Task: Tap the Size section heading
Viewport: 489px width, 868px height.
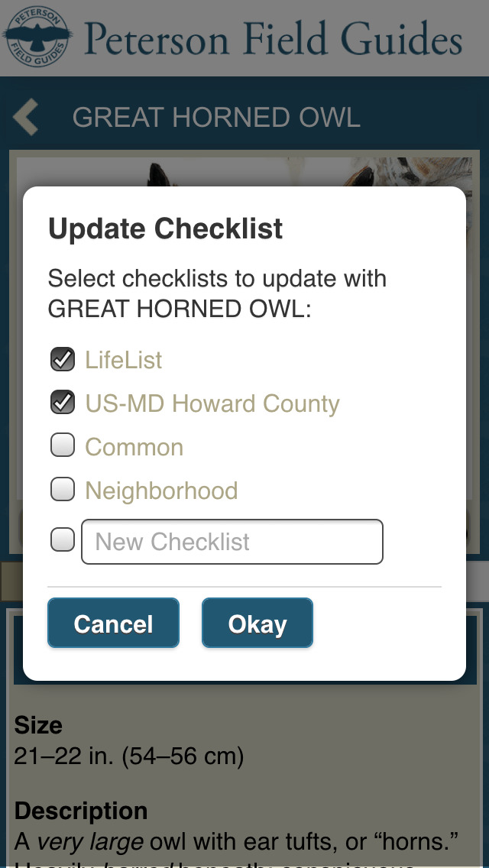Action: coord(38,724)
